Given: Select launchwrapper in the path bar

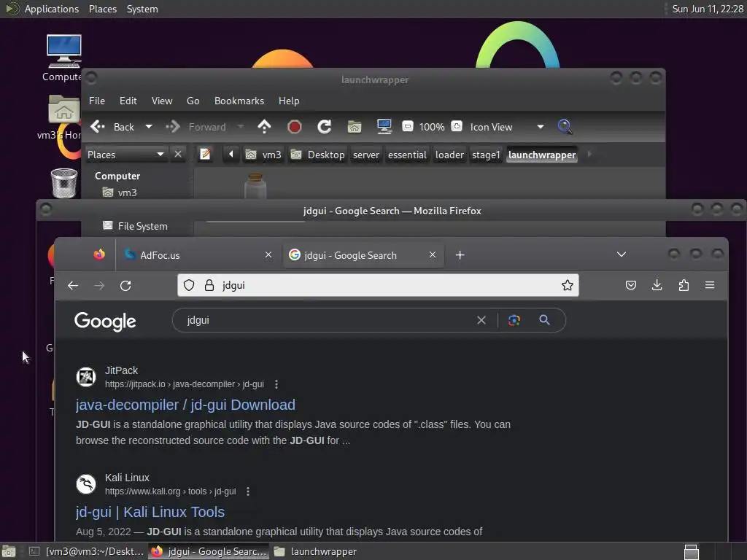Looking at the screenshot, I should coord(542,155).
